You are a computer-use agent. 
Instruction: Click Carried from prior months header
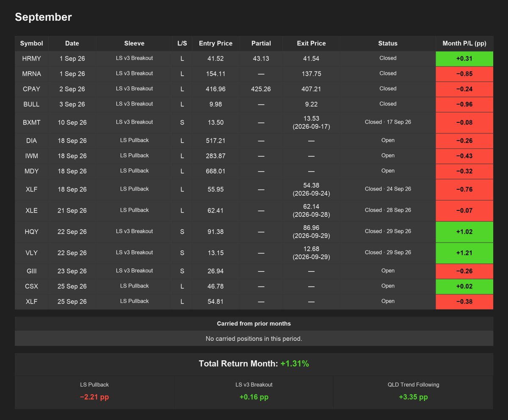(254, 323)
